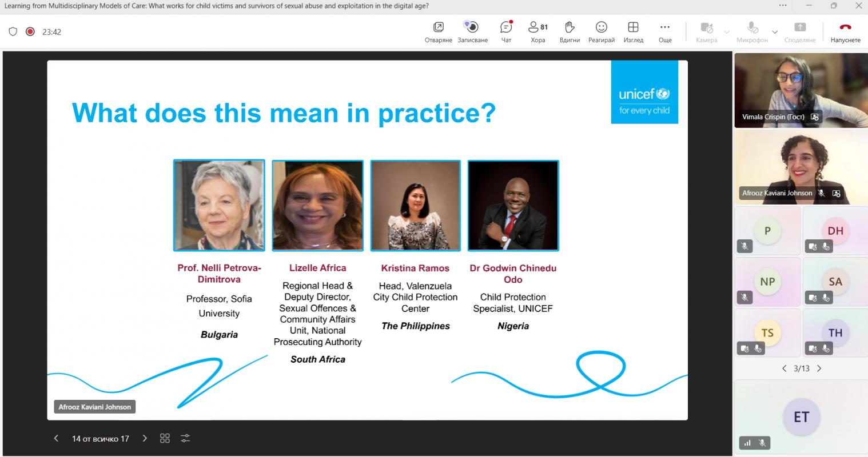Select participant P avatar tile
This screenshot has height=457, width=868.
pos(767,231)
